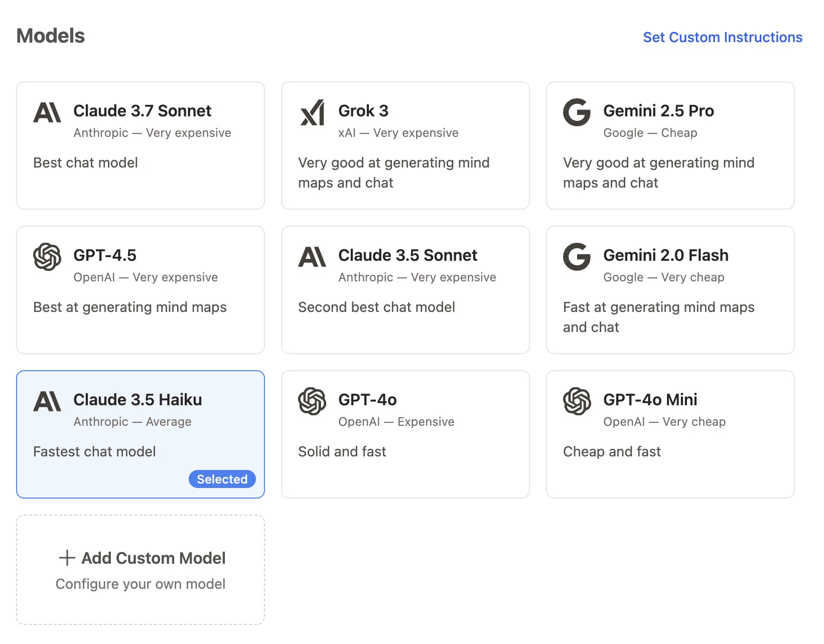Click 'Configure your own model' text
The height and width of the screenshot is (644, 824).
141,584
